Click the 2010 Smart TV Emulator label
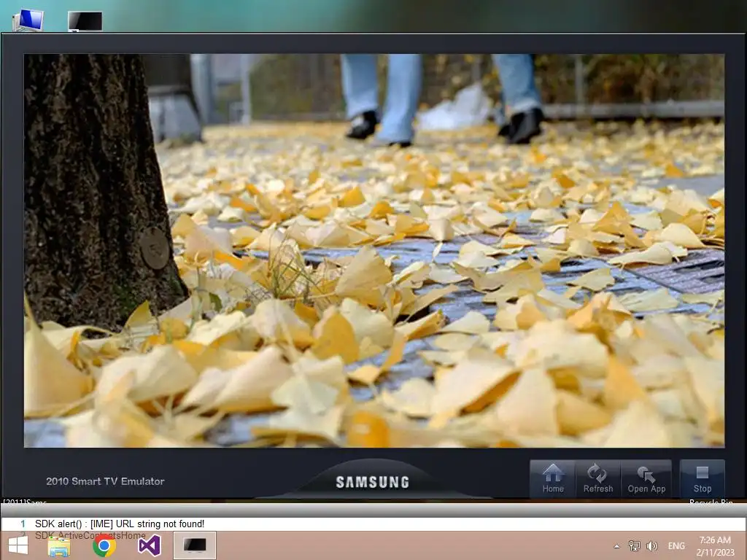The width and height of the screenshot is (747, 560). tap(105, 481)
